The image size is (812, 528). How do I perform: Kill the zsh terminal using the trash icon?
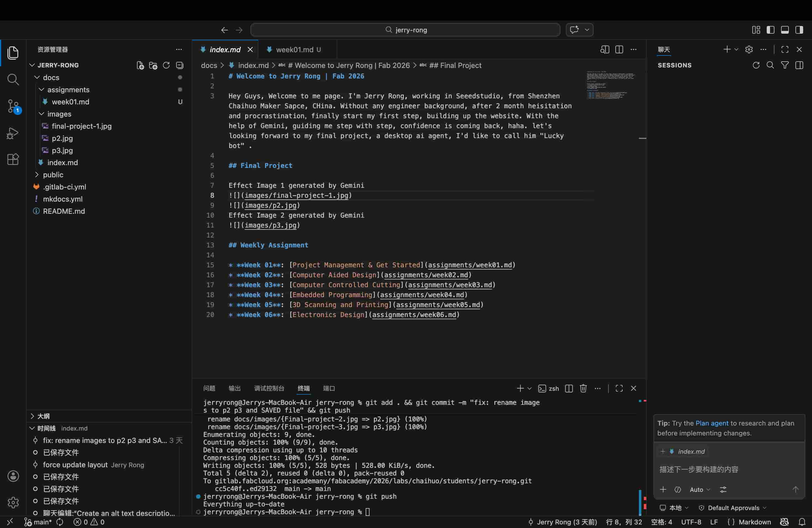click(x=583, y=389)
